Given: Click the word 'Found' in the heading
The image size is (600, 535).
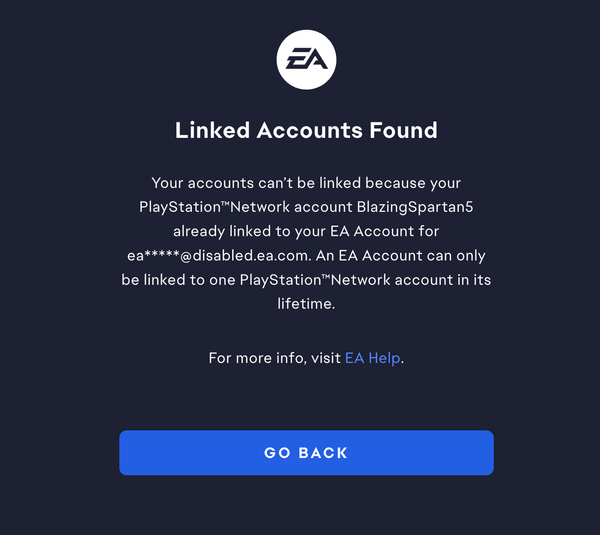Looking at the screenshot, I should [x=403, y=130].
